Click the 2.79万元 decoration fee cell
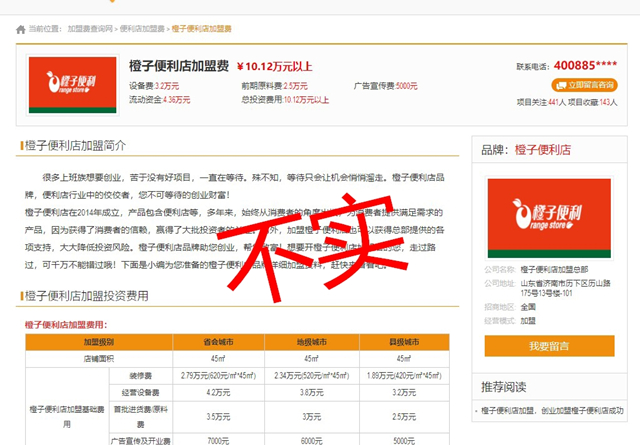Image resolution: width=640 pixels, height=445 pixels. [x=218, y=376]
